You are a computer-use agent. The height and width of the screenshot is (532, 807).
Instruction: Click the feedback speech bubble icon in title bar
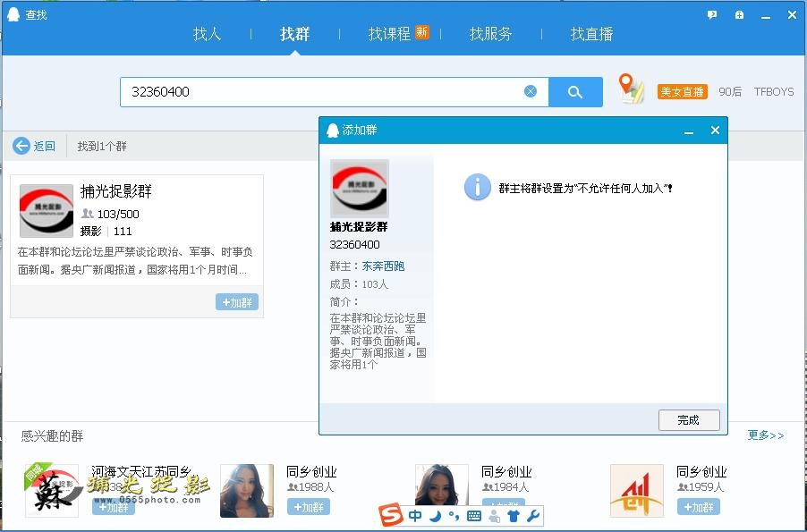coord(712,14)
